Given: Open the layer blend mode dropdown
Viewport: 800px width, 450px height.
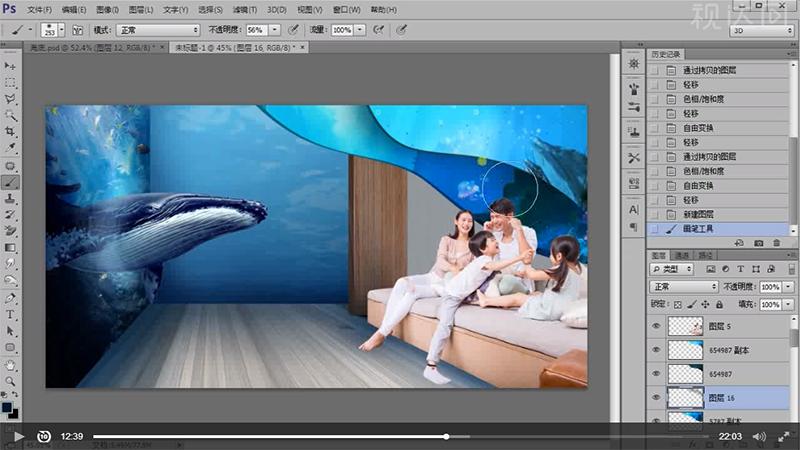Looking at the screenshot, I should (x=684, y=287).
